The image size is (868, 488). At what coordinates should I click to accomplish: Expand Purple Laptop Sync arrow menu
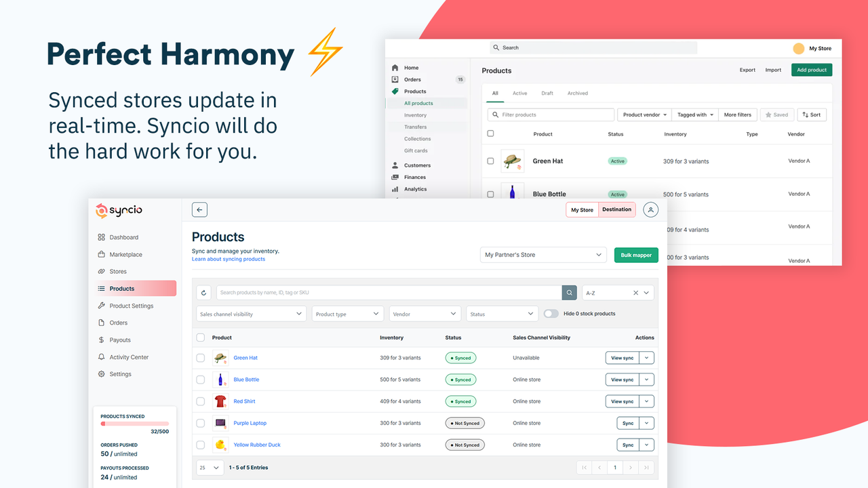pyautogui.click(x=647, y=423)
